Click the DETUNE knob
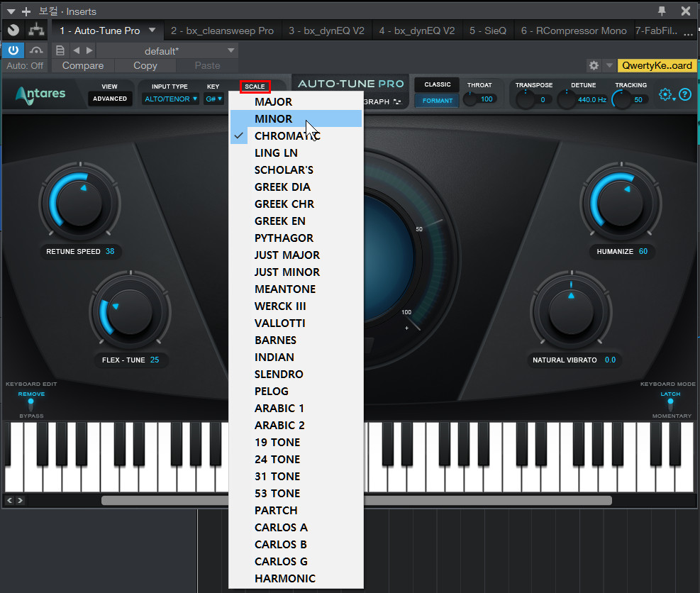The width and height of the screenshot is (700, 593). click(x=567, y=99)
